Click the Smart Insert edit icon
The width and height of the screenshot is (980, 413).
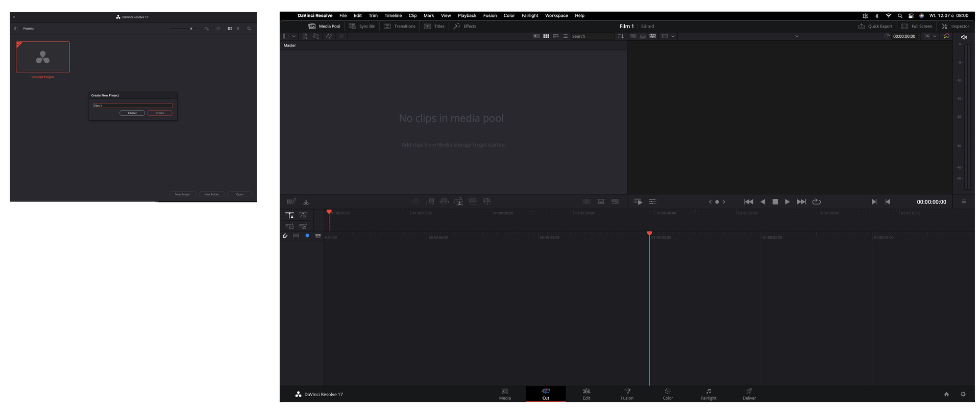tap(416, 201)
